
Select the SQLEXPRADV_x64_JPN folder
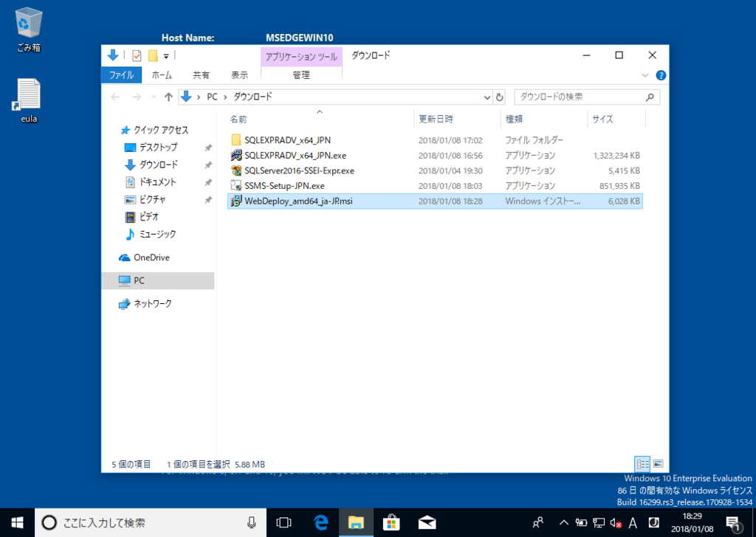click(435, 140)
